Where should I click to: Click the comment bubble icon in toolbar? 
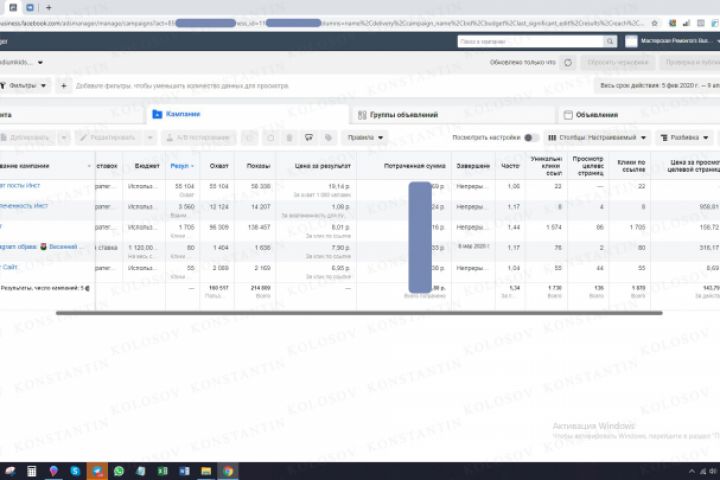click(x=309, y=137)
